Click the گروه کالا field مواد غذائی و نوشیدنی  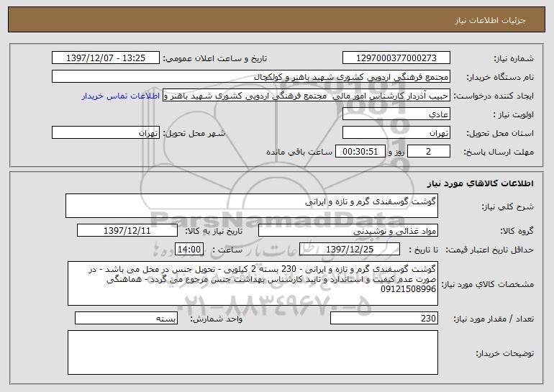point(348,231)
